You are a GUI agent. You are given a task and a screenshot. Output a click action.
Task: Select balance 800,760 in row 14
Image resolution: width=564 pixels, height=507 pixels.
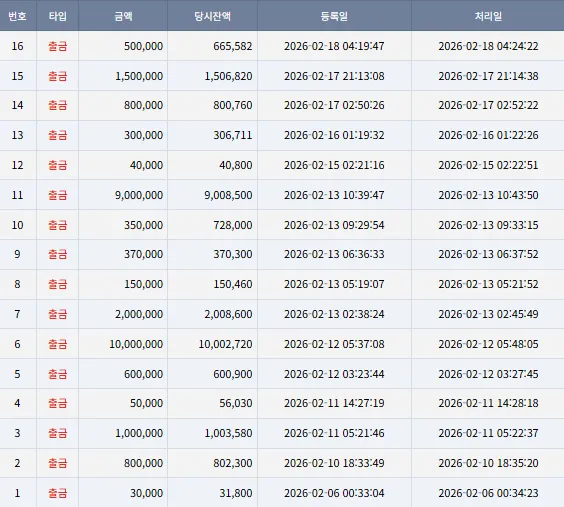coord(233,105)
